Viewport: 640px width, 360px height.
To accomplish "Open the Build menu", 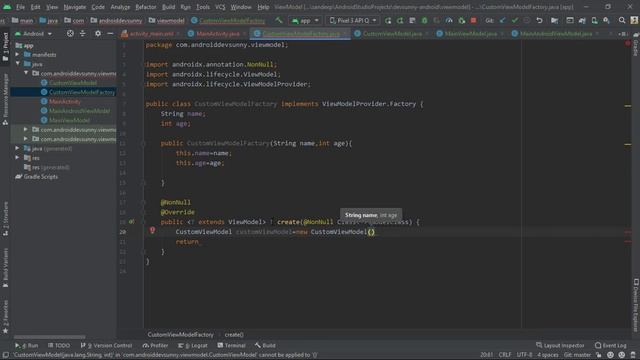I will tap(168, 7).
